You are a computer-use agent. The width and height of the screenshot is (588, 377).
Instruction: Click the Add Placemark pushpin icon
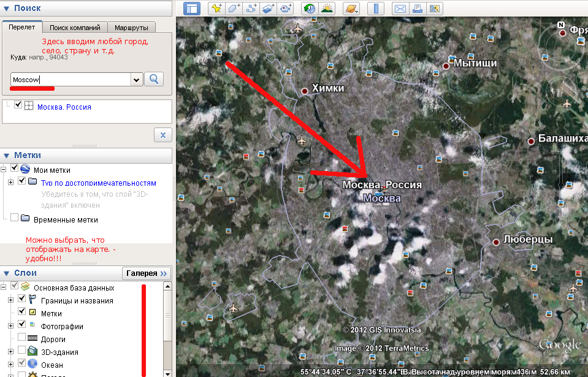point(216,9)
